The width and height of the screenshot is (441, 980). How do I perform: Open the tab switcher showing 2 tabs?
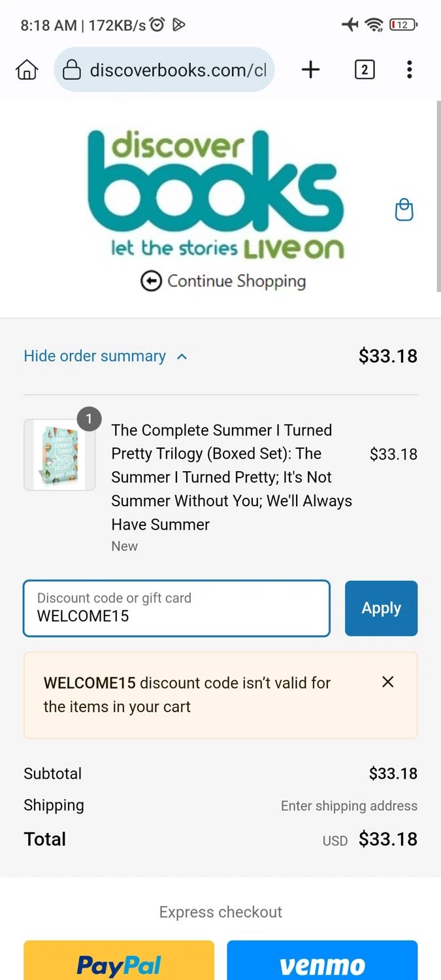point(365,69)
